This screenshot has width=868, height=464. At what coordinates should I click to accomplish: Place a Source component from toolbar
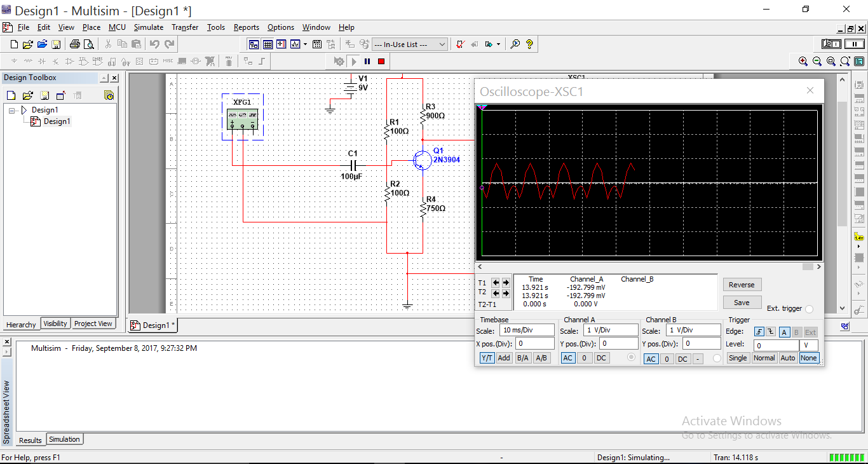coord(14,61)
